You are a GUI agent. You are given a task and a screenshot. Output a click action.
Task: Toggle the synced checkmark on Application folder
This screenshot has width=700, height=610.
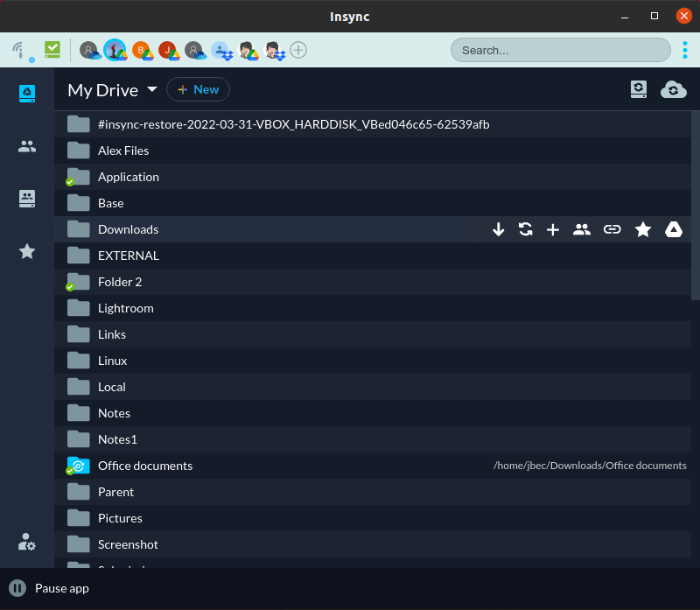point(71,182)
